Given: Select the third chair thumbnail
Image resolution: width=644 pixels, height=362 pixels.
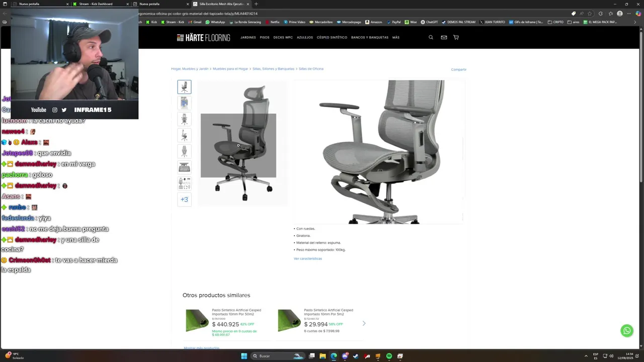Looking at the screenshot, I should coord(184,119).
